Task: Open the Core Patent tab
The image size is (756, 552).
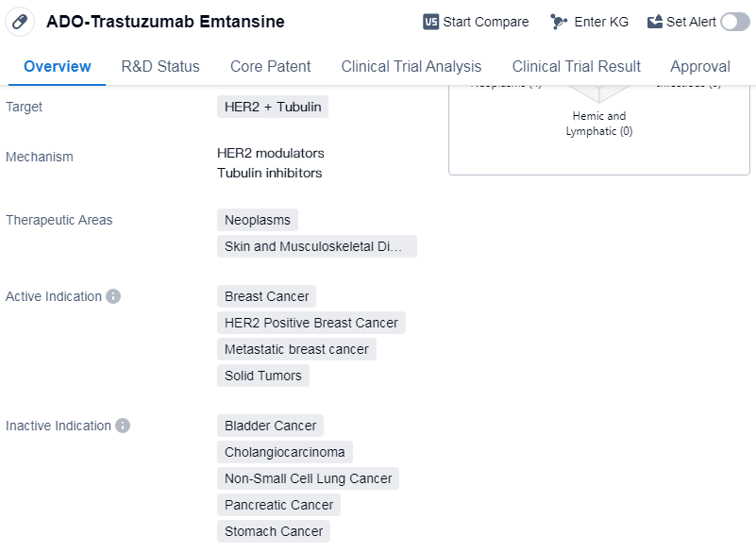Action: coord(270,66)
